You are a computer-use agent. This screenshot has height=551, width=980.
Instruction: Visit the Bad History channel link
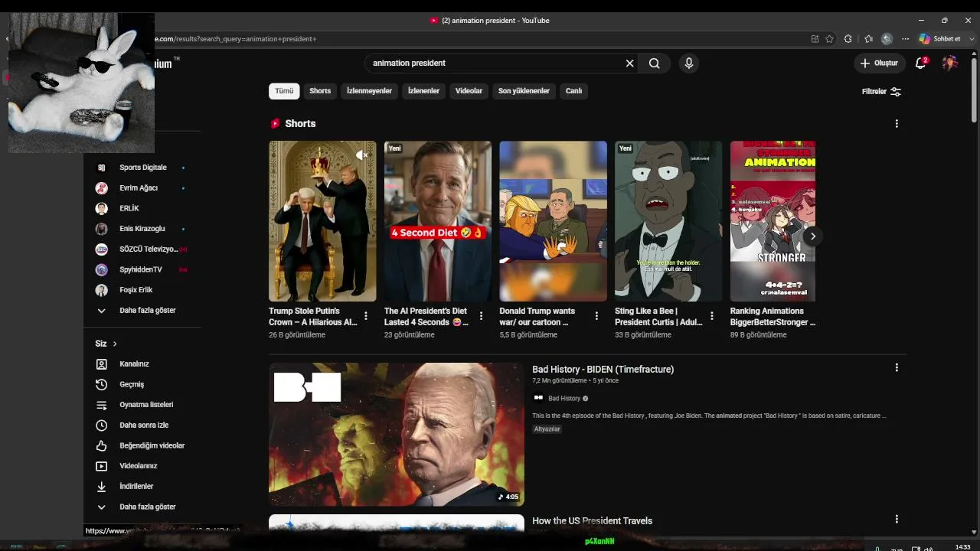(564, 398)
